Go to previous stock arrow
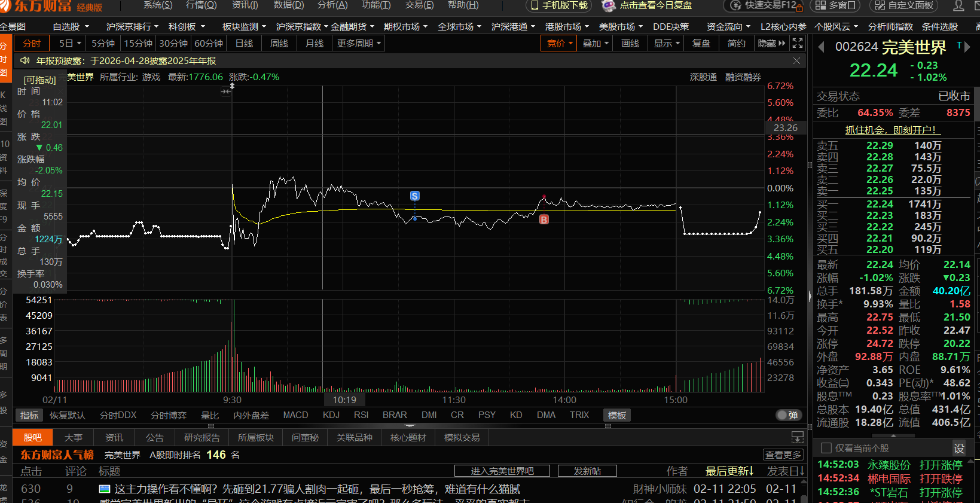 [821, 47]
